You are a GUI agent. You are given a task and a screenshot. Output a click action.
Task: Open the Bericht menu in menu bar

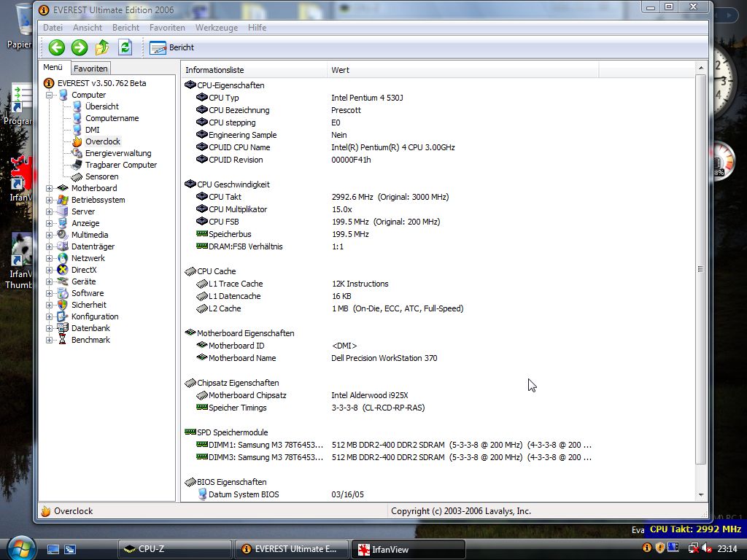pos(125,28)
